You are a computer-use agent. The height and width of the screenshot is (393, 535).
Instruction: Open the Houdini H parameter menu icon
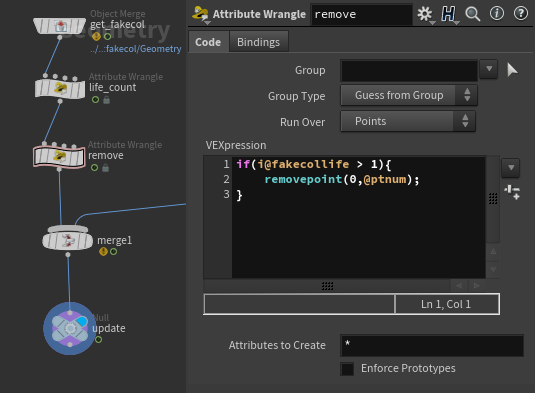point(448,14)
